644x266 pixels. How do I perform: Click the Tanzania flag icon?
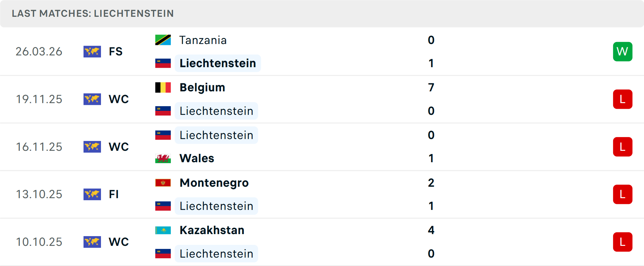point(163,40)
